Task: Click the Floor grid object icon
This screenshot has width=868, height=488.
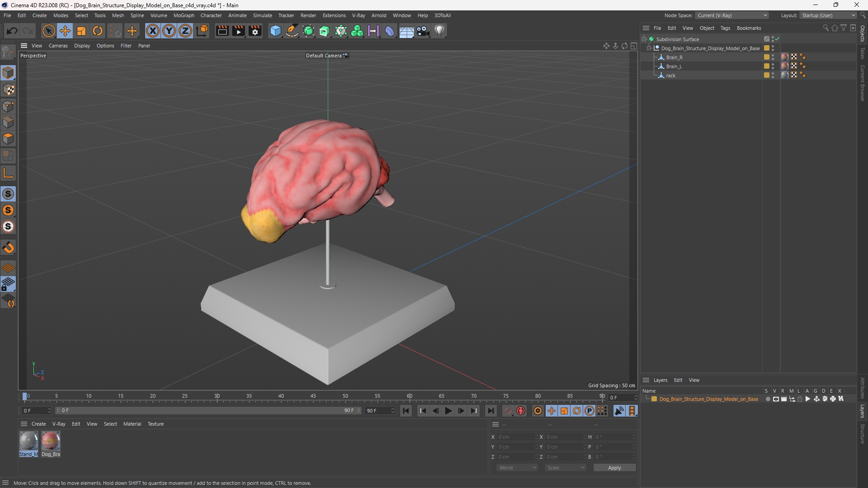Action: 406,31
